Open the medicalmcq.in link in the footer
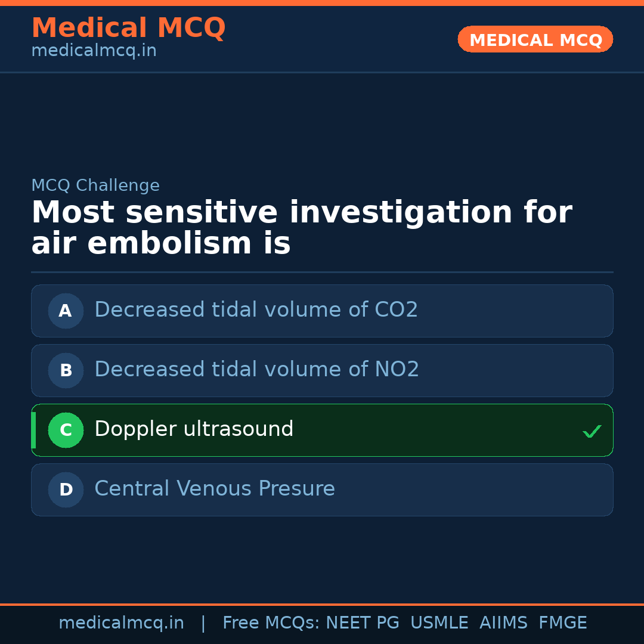 click(x=121, y=623)
